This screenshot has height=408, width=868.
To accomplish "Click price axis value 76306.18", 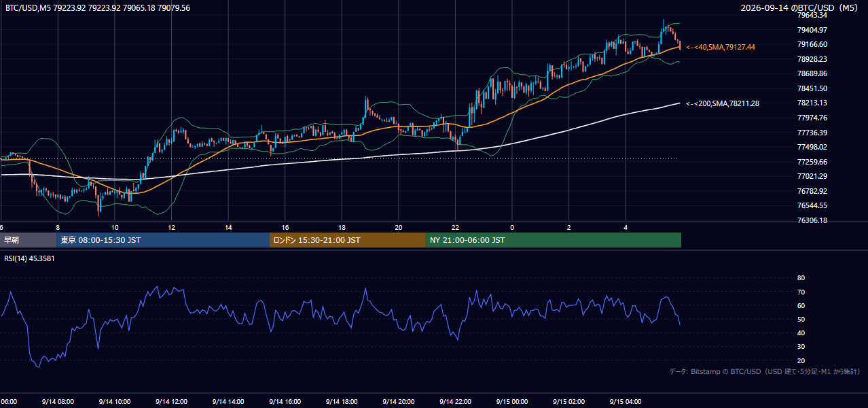I will click(812, 220).
